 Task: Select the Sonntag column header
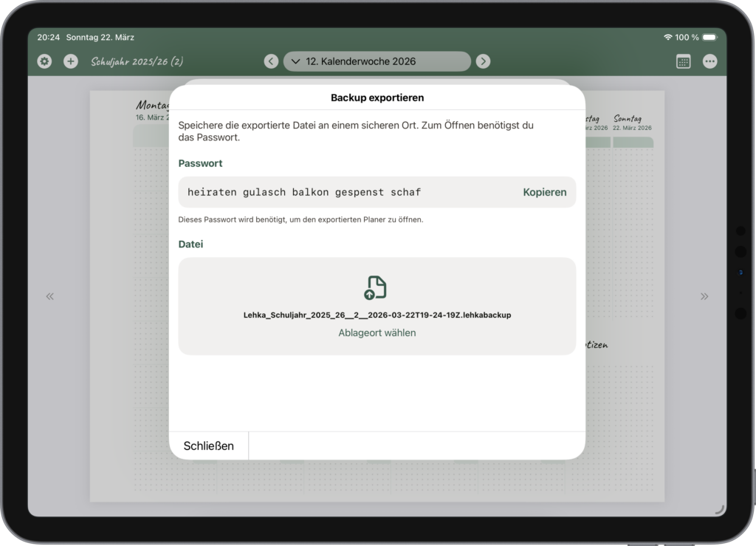pos(627,119)
